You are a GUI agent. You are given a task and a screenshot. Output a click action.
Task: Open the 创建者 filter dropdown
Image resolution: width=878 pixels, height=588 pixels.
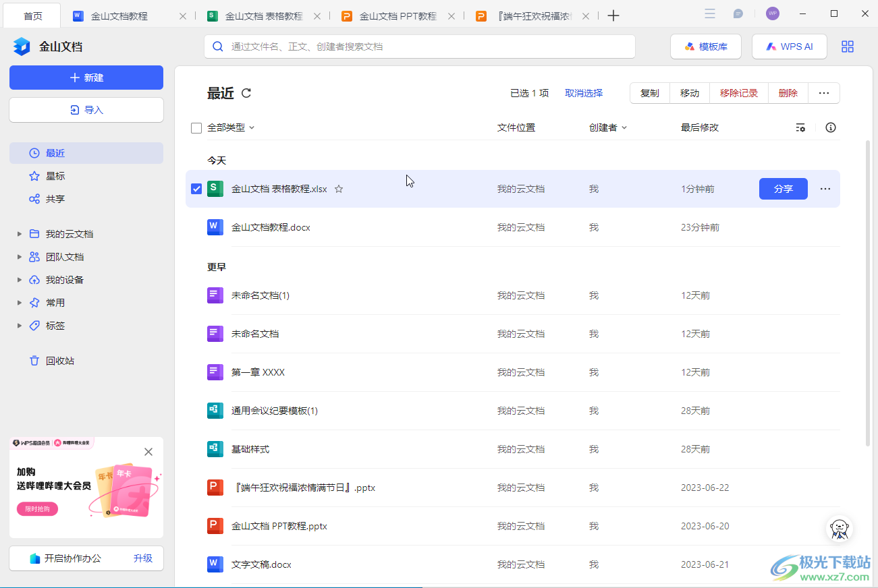click(608, 127)
